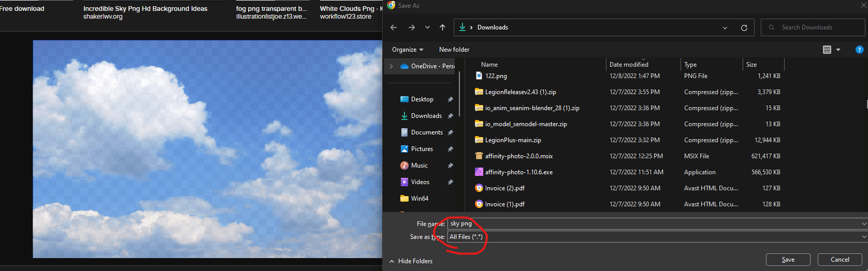
Task: Click the affinity-photo-1.10.6.exe app icon
Action: 479,172
